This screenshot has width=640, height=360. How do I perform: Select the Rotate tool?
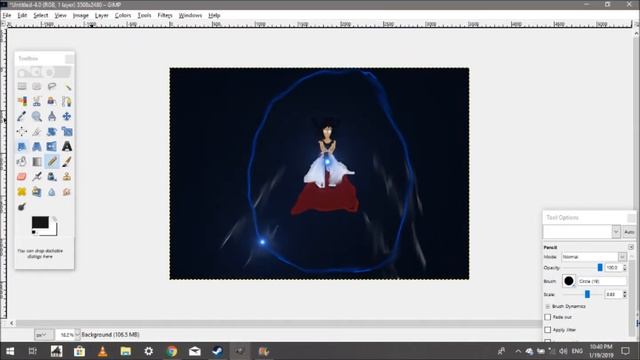click(x=52, y=131)
